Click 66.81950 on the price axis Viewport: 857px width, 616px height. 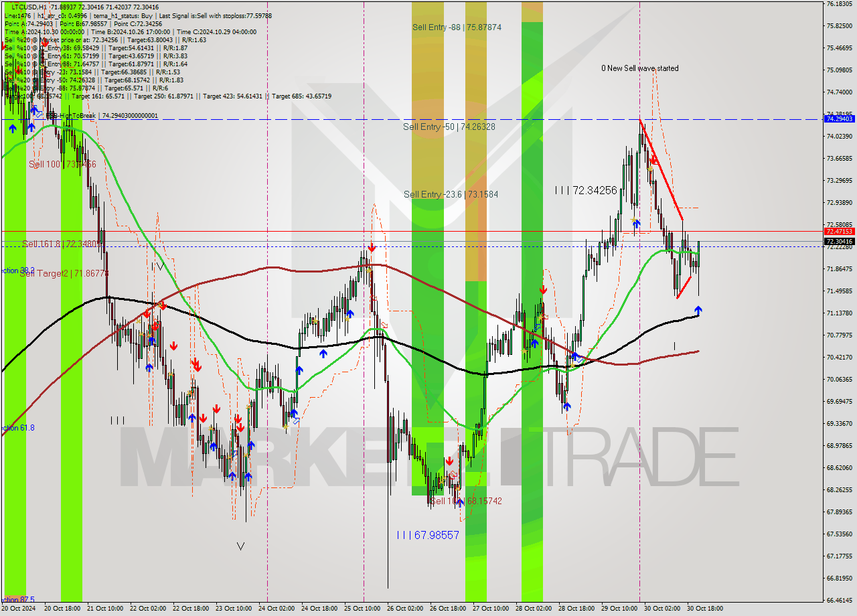839,578
